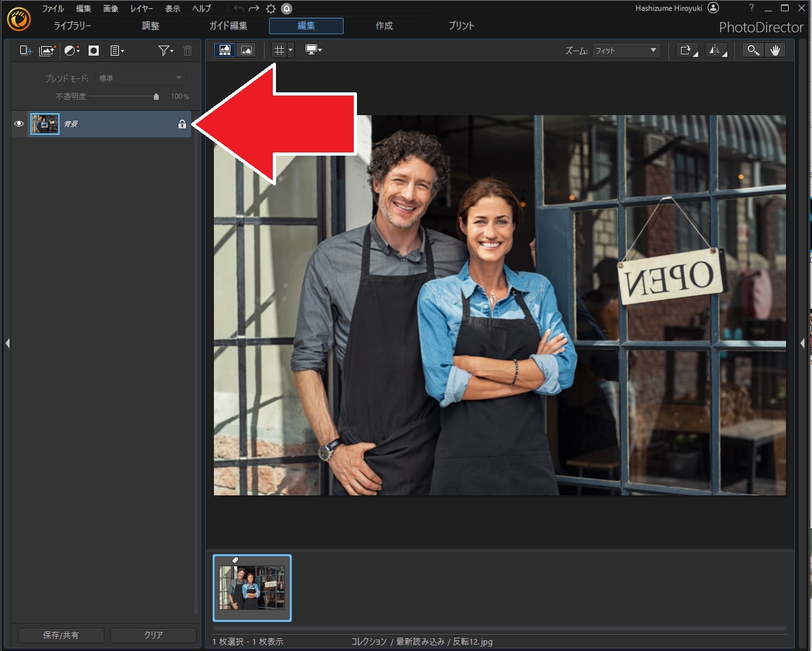Open the layer filter funnel dropdown
The image size is (812, 651).
165,51
